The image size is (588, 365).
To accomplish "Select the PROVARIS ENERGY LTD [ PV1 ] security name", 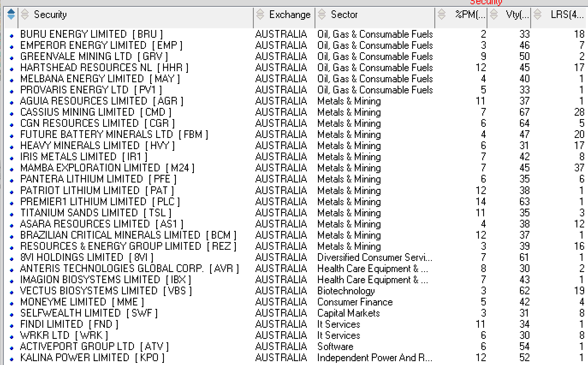I will (91, 90).
